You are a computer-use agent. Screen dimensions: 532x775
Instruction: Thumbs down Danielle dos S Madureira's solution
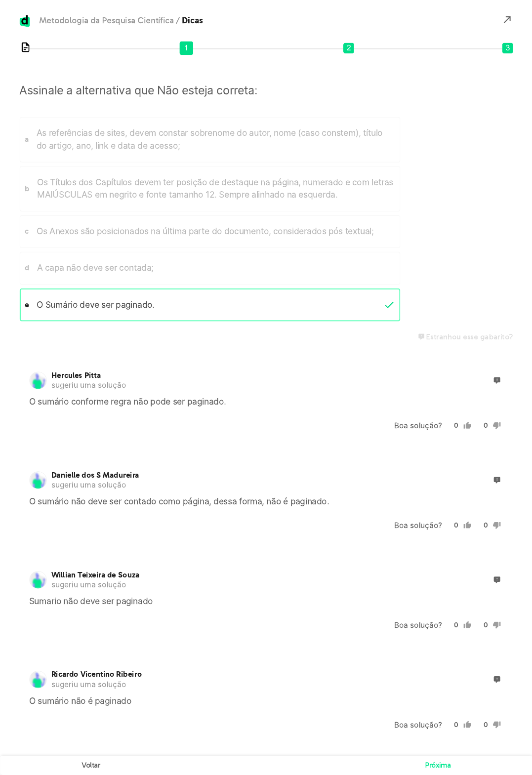pos(497,525)
